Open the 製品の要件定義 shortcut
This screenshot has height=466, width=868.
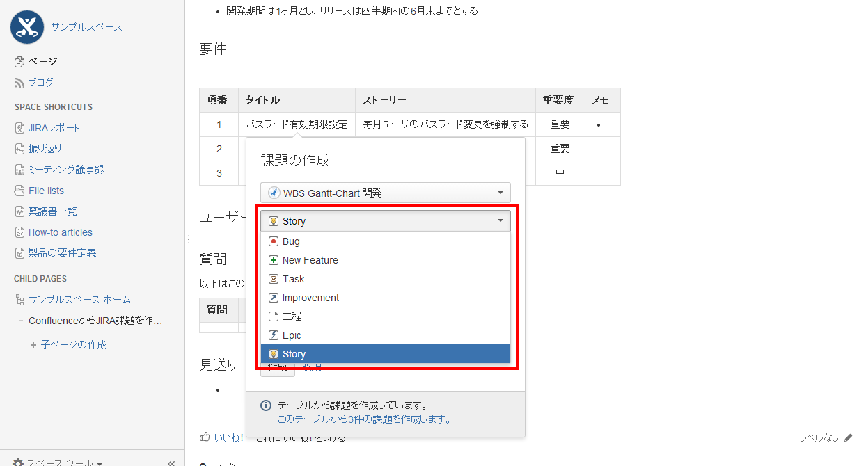pos(63,253)
